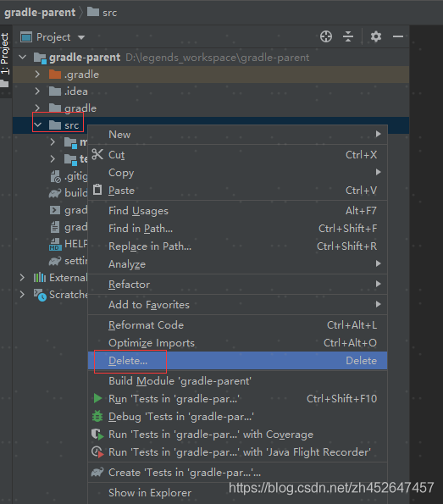The width and height of the screenshot is (443, 504).
Task: Choose Find in Path...
Action: tap(237, 229)
